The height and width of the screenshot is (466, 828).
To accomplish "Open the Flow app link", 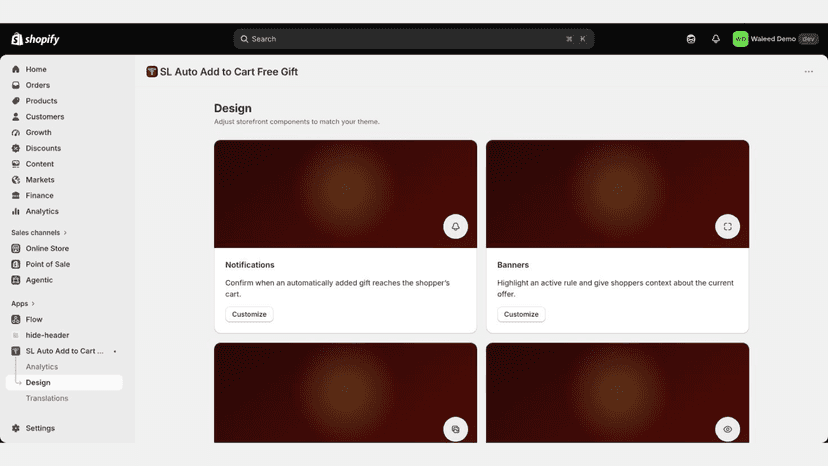I will [x=34, y=320].
